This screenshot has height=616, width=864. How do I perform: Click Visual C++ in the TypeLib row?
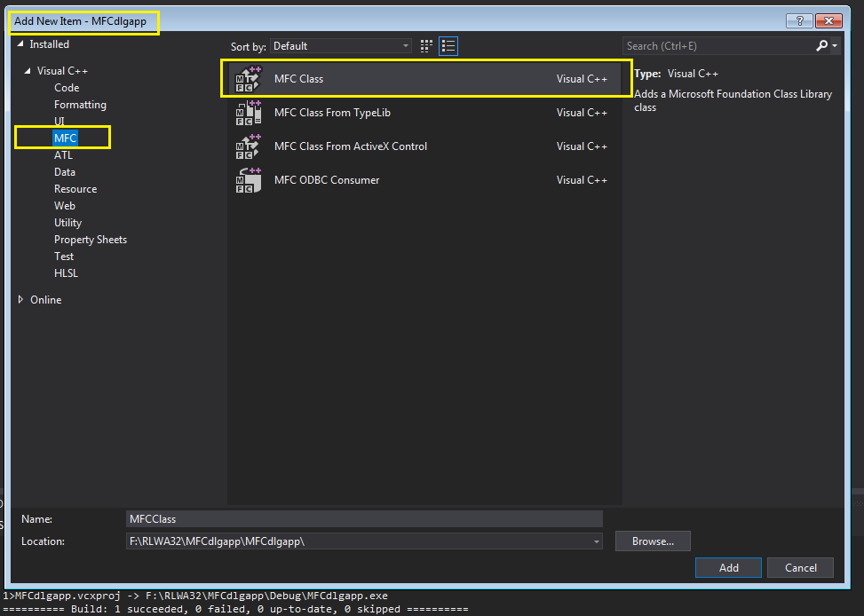(582, 113)
